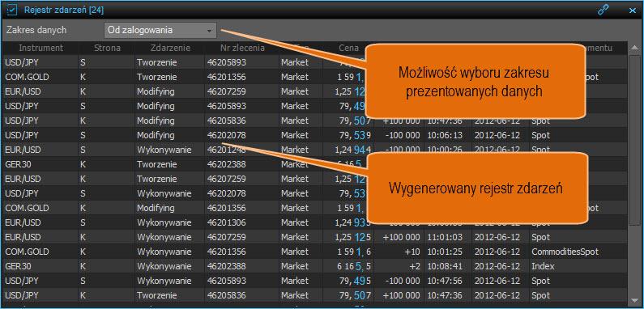
Task: Sort by the Strona column header
Action: [x=107, y=48]
